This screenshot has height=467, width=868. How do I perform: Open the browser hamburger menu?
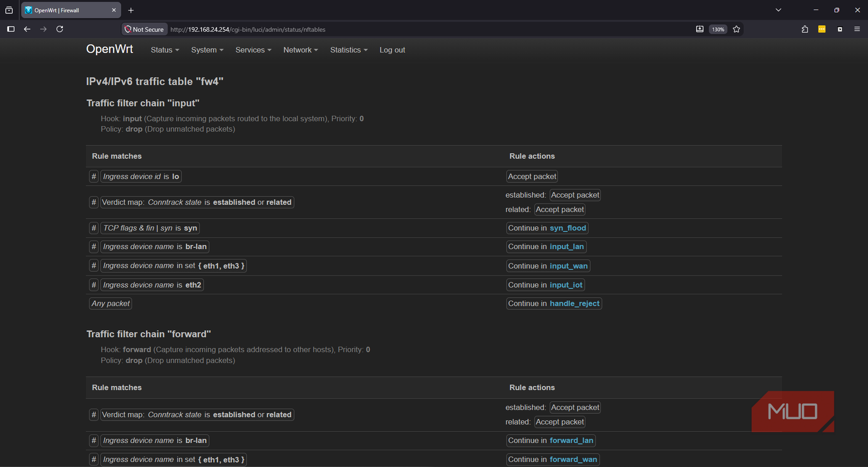coord(857,29)
